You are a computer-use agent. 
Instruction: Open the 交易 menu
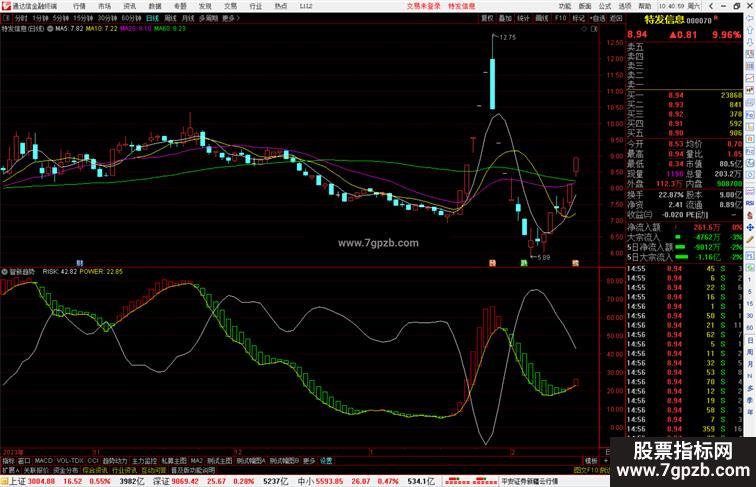[230, 6]
